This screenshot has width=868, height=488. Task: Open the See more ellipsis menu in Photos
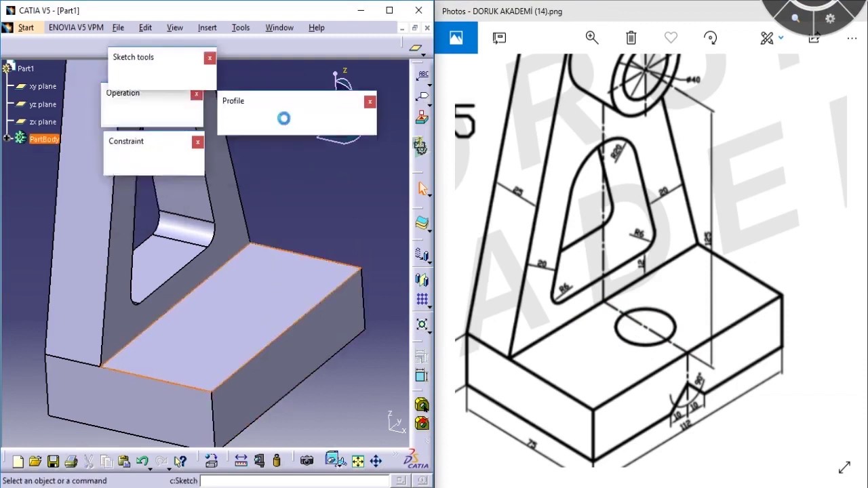point(852,39)
